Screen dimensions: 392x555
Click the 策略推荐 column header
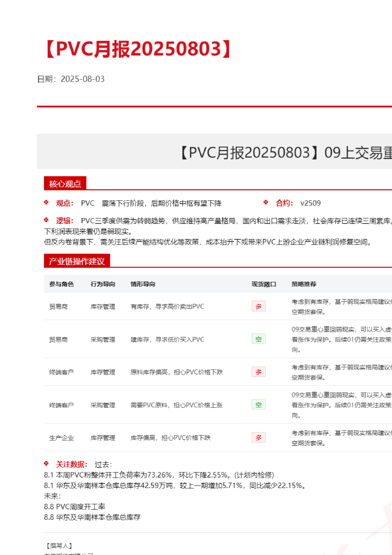point(304,284)
